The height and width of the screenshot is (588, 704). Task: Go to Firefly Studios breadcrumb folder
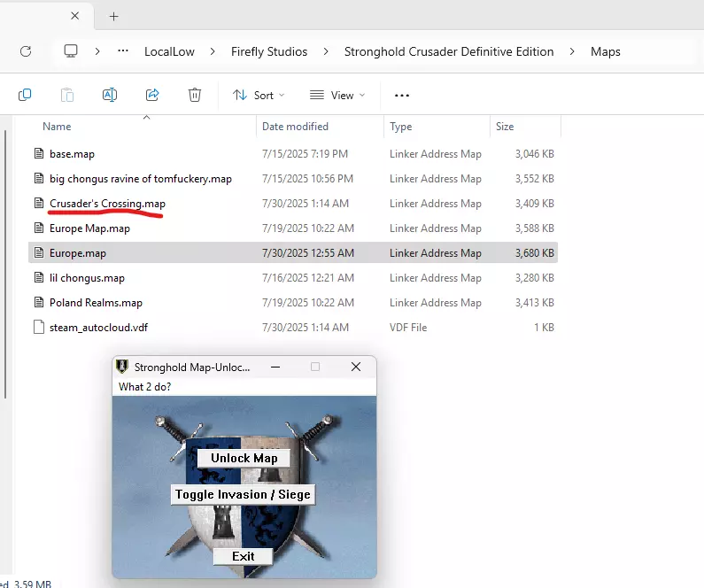coord(269,51)
